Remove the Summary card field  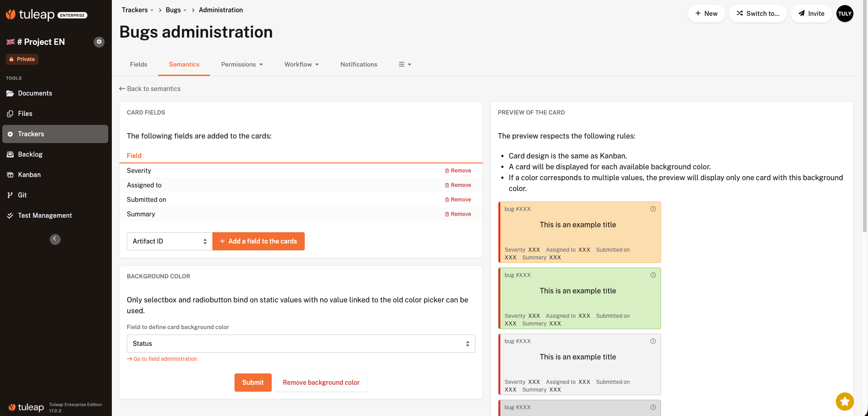click(x=458, y=214)
